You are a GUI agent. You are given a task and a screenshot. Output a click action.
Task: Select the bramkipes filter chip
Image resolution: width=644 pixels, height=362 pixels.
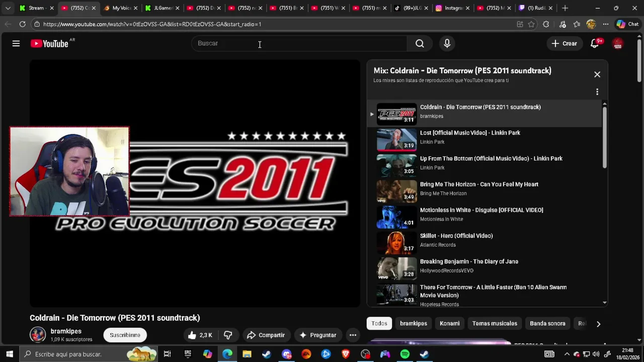click(414, 323)
